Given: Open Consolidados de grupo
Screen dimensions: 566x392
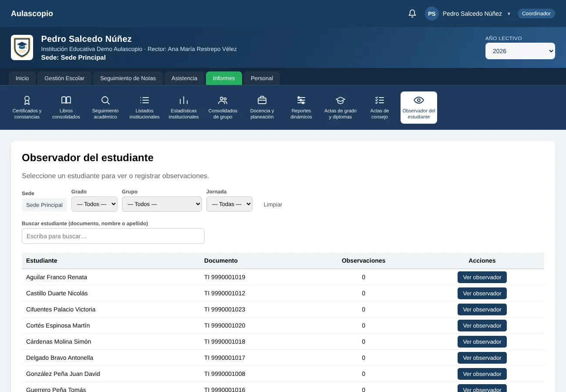Looking at the screenshot, I should pos(223,108).
